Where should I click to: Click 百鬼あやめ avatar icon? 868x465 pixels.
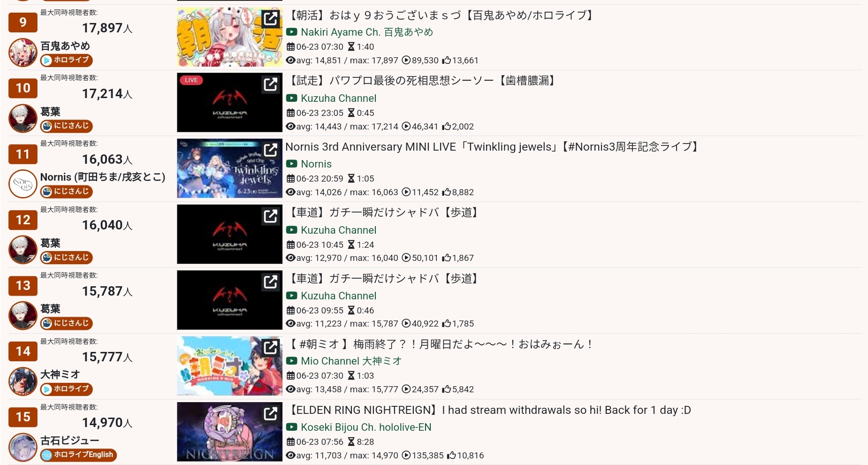pyautogui.click(x=23, y=53)
